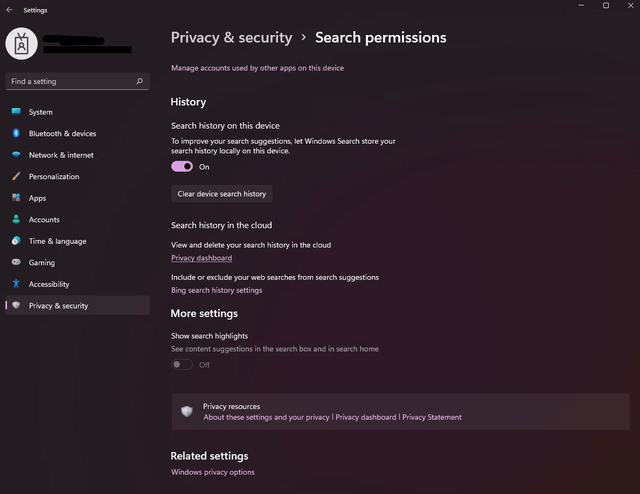The image size is (640, 494).
Task: Open the underlined Privacy dashboard link under cloud history
Action: click(202, 258)
